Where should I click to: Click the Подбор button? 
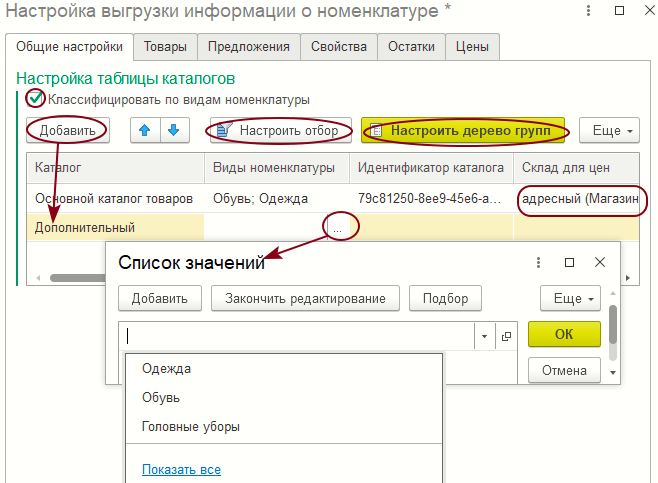tap(445, 298)
